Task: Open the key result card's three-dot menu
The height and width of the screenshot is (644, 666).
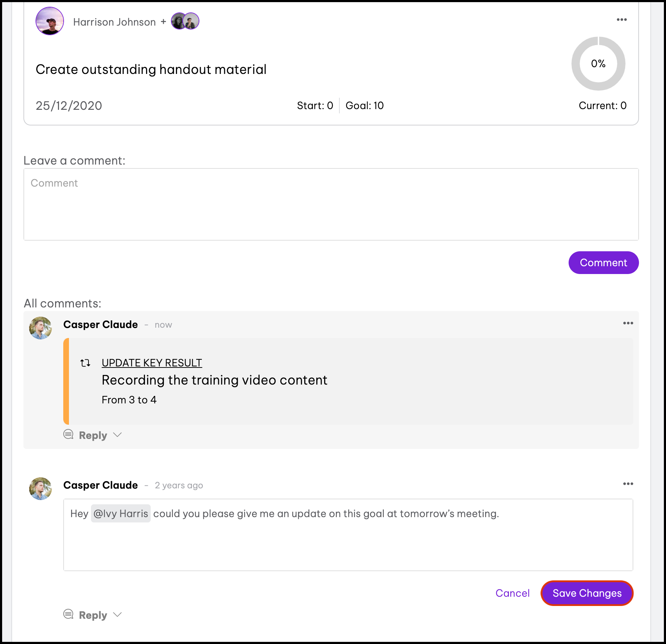Action: pos(622,20)
